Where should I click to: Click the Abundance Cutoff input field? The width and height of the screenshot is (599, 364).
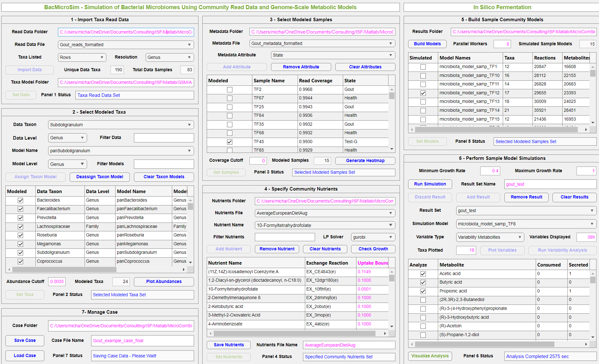57,281
